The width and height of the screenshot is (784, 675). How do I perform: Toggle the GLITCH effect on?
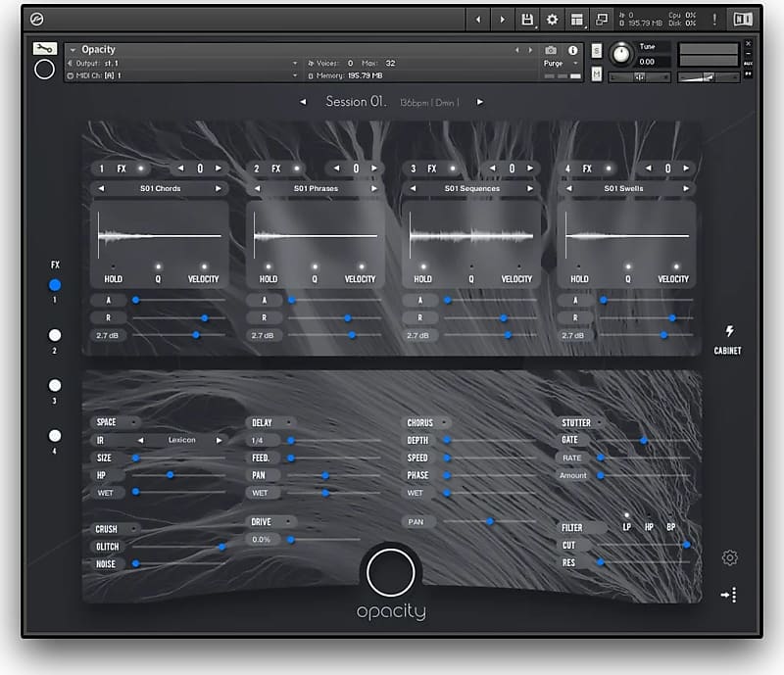click(108, 545)
